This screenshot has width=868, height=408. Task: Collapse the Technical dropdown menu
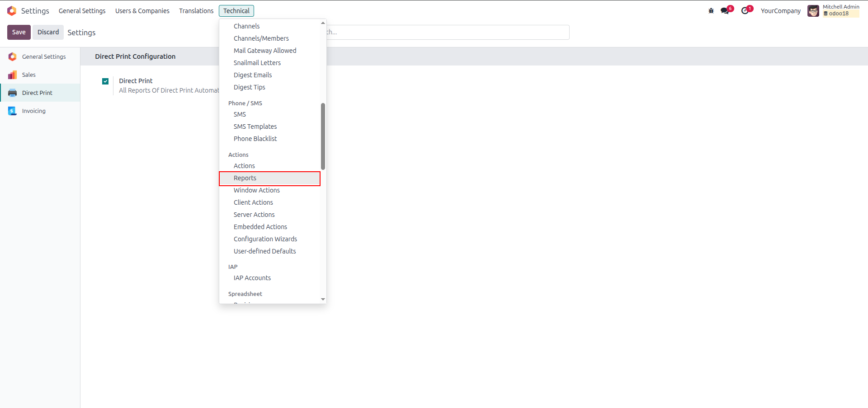(x=236, y=11)
